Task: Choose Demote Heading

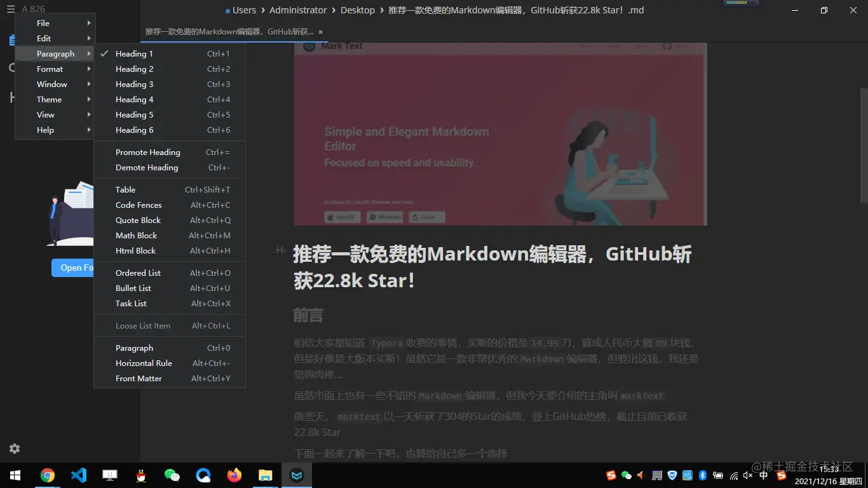Action: [170, 168]
